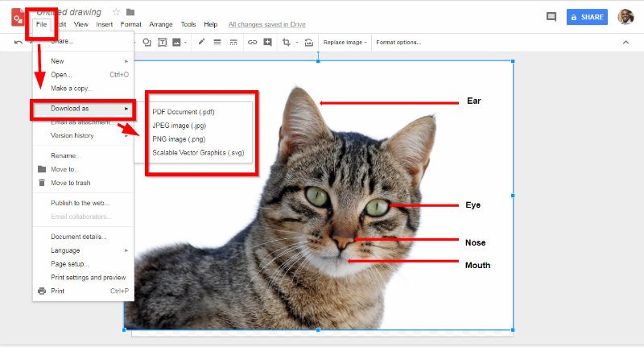
Task: Open the user account avatar
Action: [x=625, y=17]
